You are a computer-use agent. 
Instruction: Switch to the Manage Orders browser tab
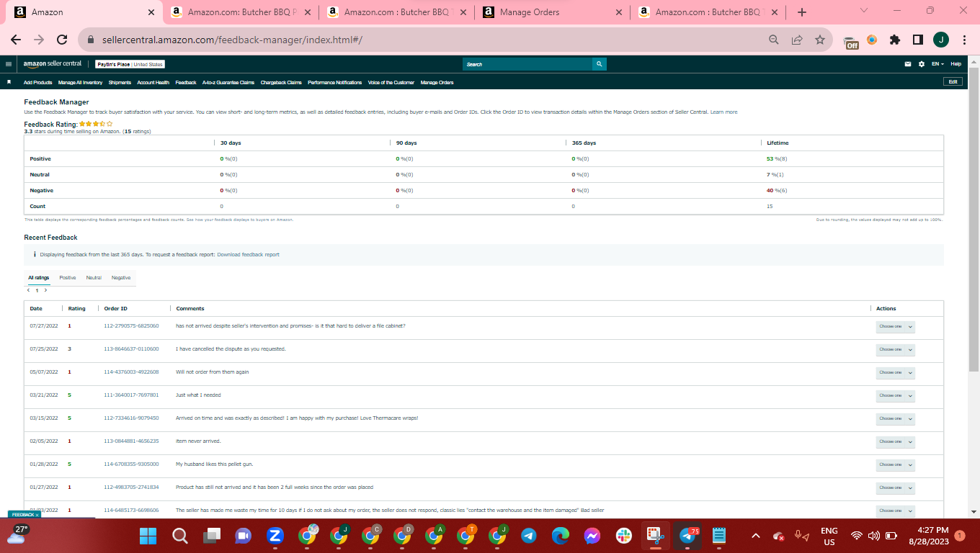(552, 12)
